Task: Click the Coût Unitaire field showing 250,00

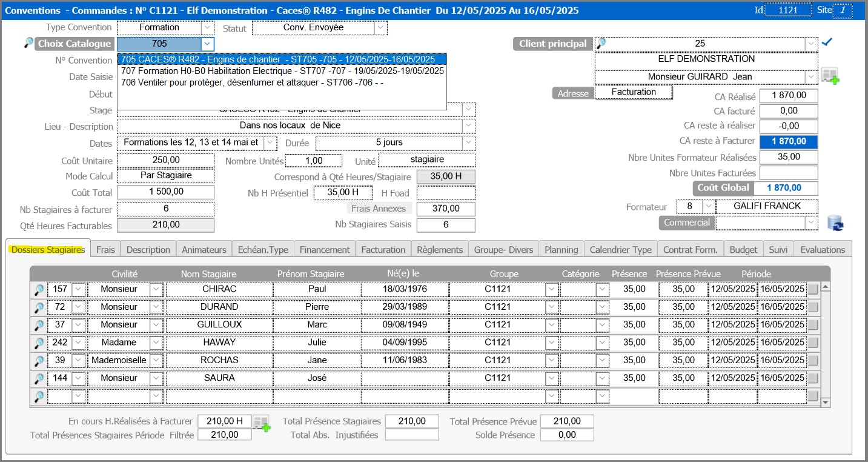Action: [165, 160]
